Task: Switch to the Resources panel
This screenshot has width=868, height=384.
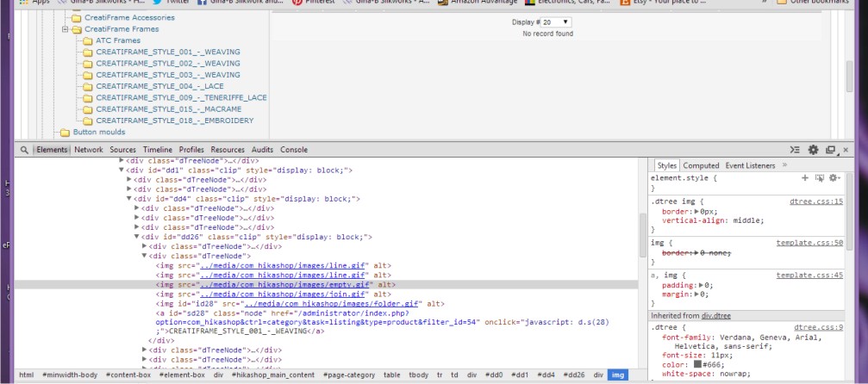Action: [228, 150]
